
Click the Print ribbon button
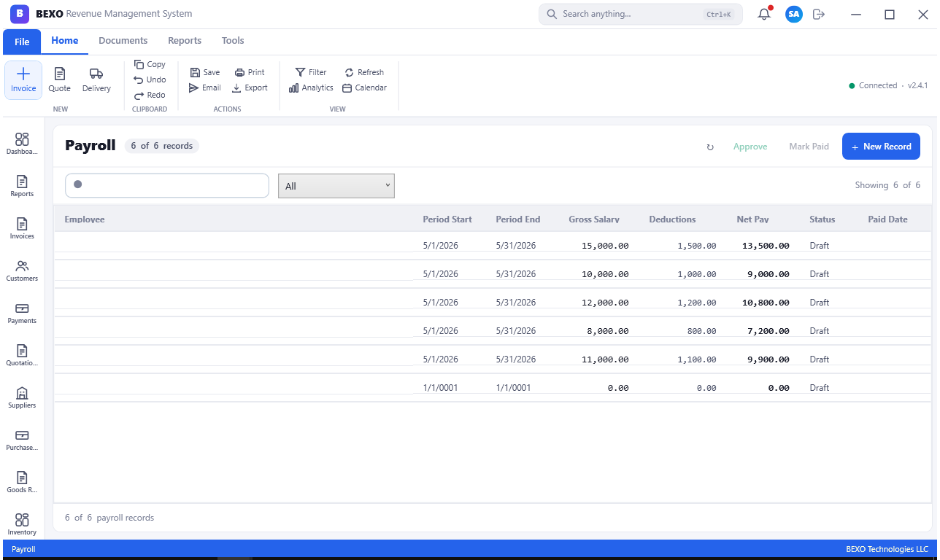click(250, 72)
